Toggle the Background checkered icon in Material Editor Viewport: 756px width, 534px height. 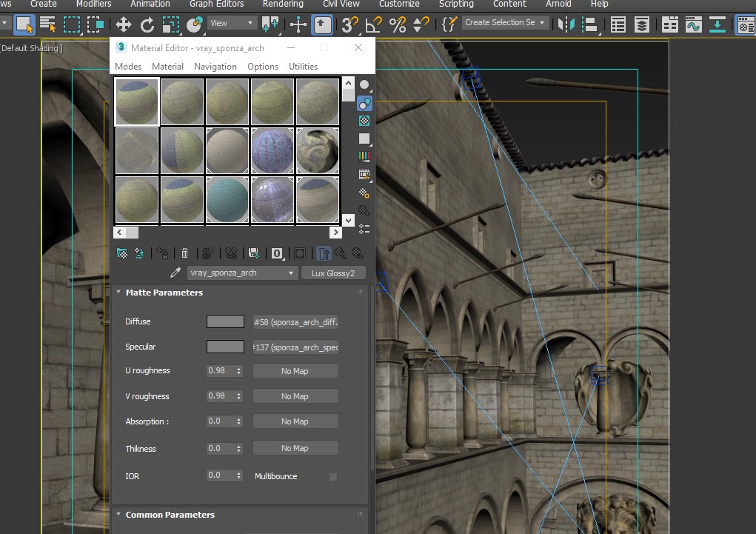coord(364,121)
